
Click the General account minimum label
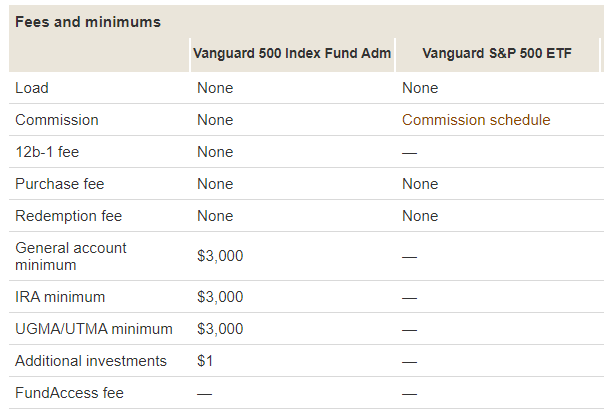click(x=71, y=256)
